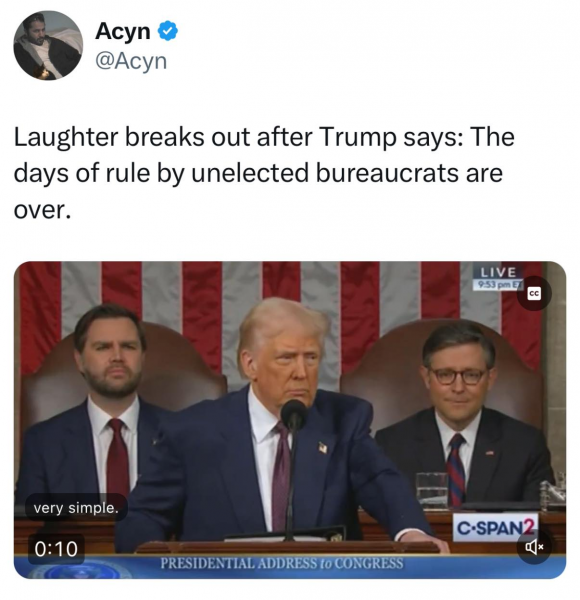580x600 pixels.
Task: Click the 0:10 video time badge
Action: click(56, 549)
